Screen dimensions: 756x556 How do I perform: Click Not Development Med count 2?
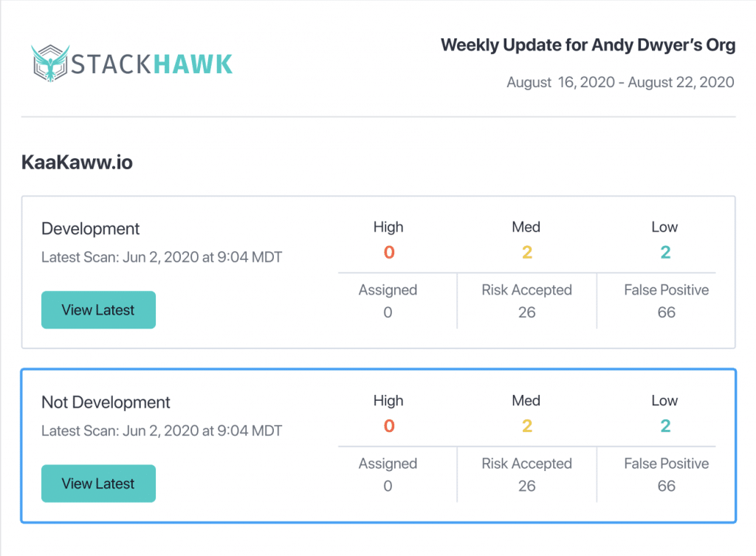(x=527, y=426)
